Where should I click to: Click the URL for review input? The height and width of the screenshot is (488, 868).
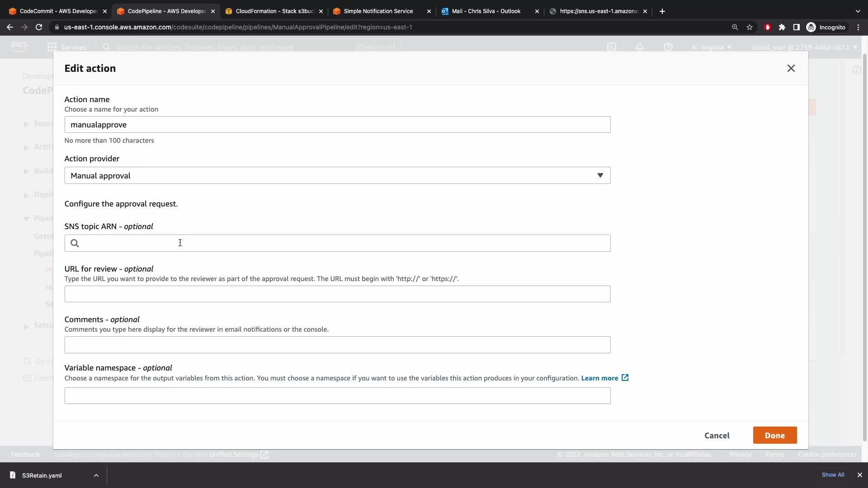[x=337, y=294]
